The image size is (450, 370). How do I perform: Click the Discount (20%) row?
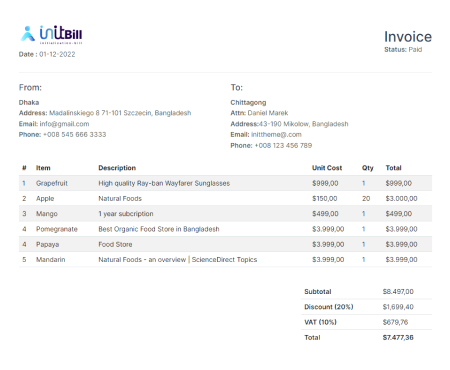click(x=366, y=307)
